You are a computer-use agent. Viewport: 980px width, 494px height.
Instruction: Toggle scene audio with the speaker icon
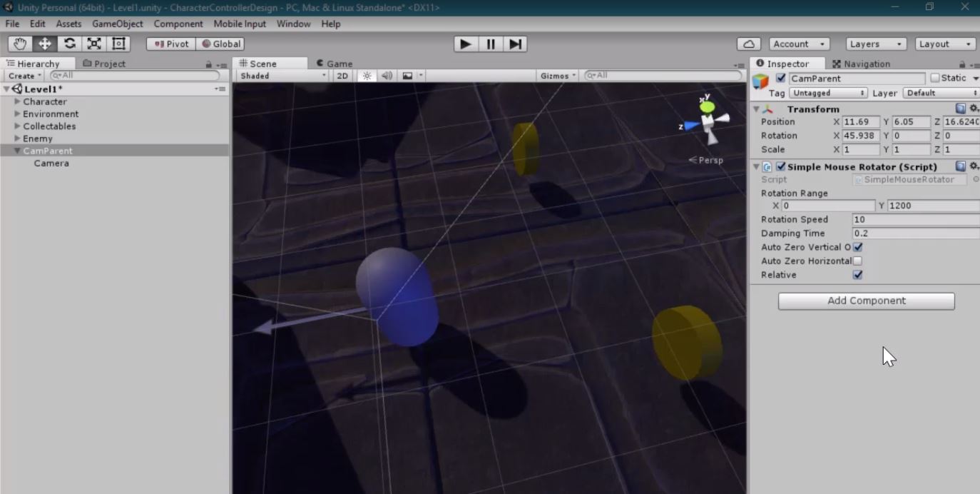[386, 75]
